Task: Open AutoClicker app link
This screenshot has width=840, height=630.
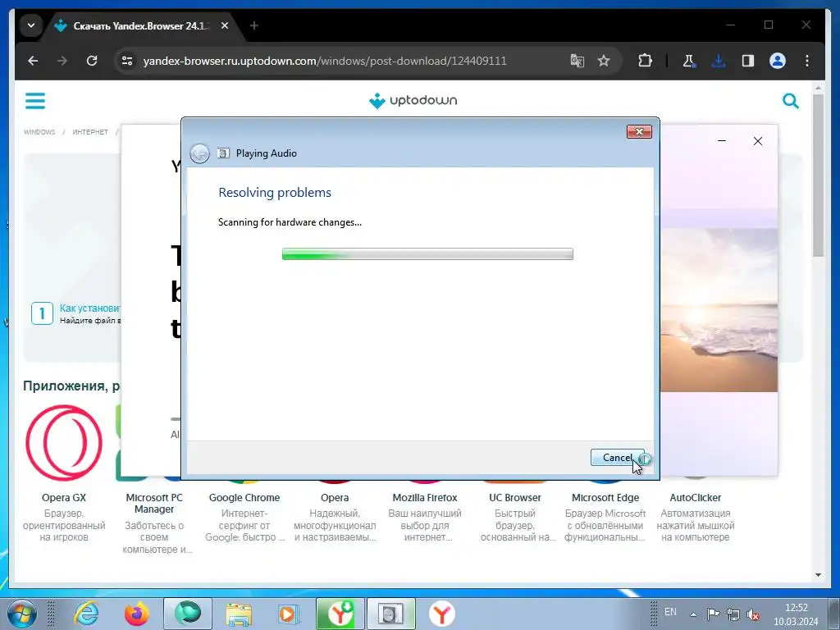Action: [x=696, y=498]
